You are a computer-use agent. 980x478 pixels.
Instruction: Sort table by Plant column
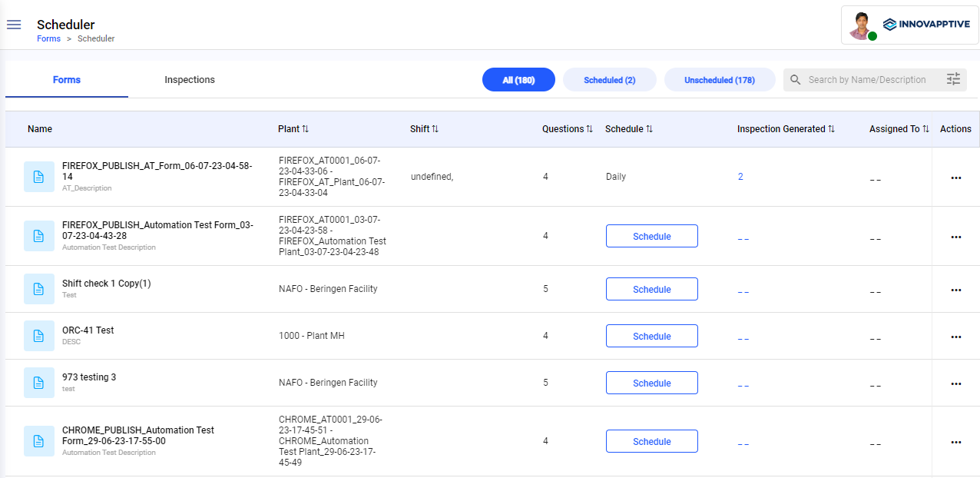click(305, 129)
